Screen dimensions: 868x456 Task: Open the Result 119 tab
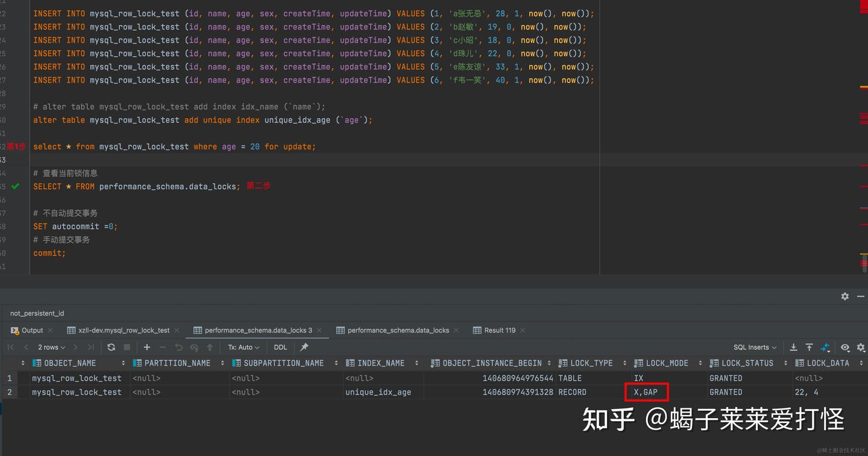(500, 330)
